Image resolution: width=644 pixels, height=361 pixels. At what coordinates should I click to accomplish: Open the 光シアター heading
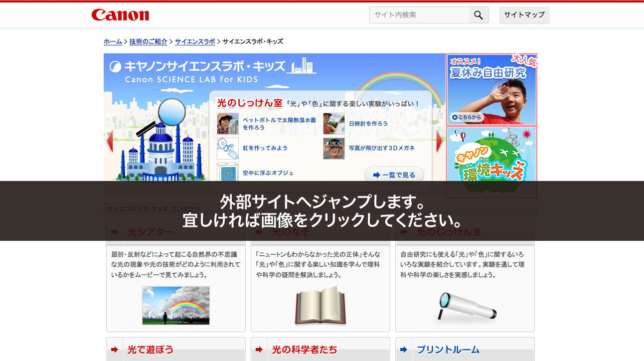[150, 232]
